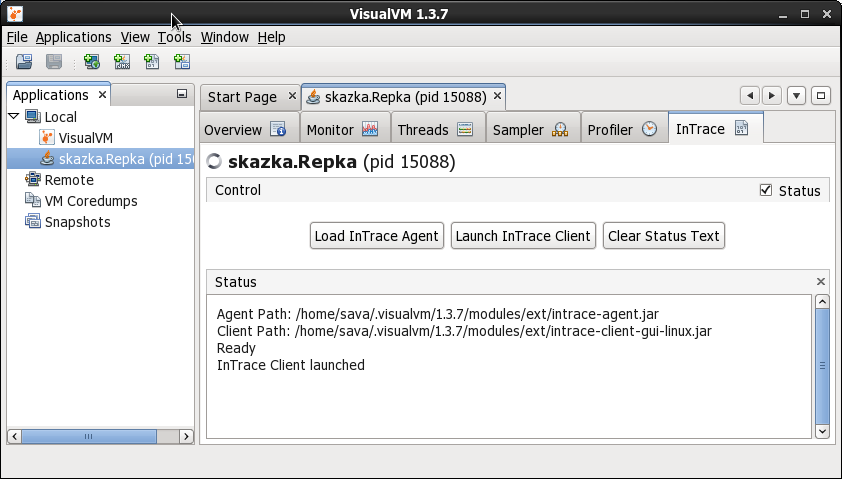Click the Applications horizontal scrollbar thumb

point(89,436)
